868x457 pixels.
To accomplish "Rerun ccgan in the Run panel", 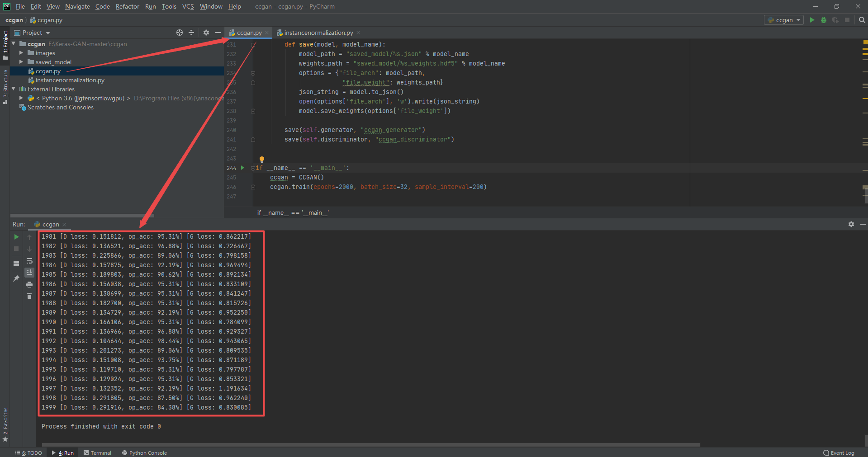I will [16, 237].
